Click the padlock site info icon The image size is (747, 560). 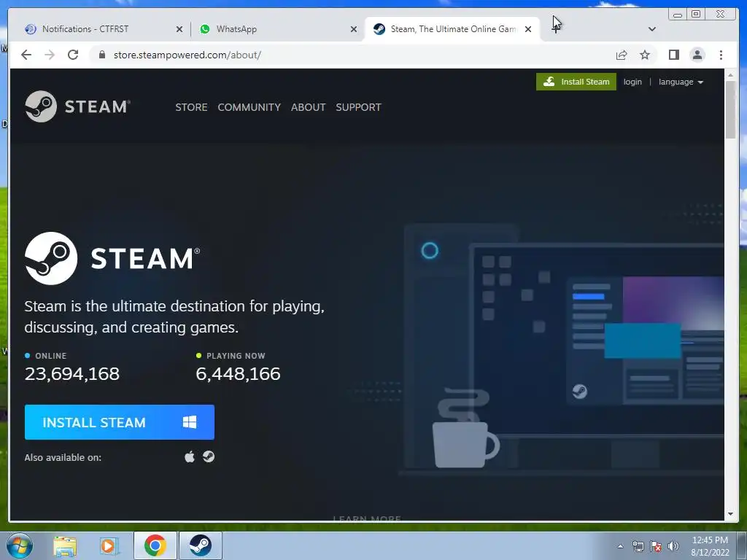point(101,55)
